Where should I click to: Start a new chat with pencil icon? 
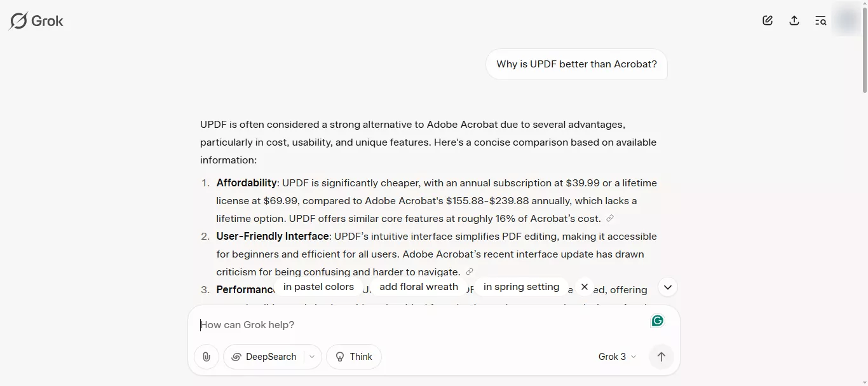click(768, 20)
